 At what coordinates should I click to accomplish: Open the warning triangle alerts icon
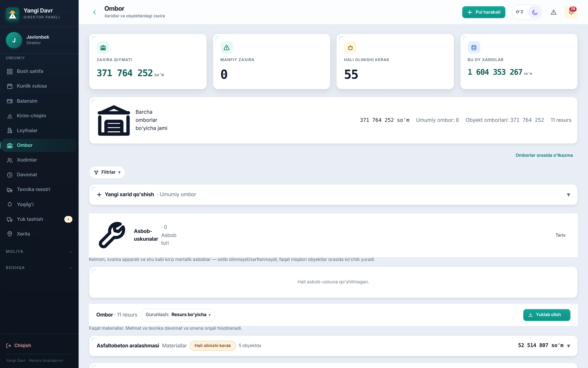pos(553,12)
